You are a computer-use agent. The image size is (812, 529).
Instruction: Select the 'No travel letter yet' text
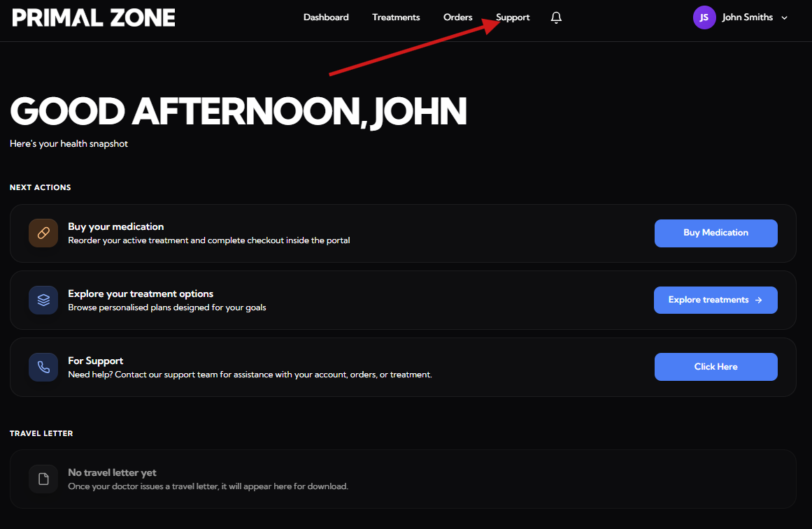112,472
